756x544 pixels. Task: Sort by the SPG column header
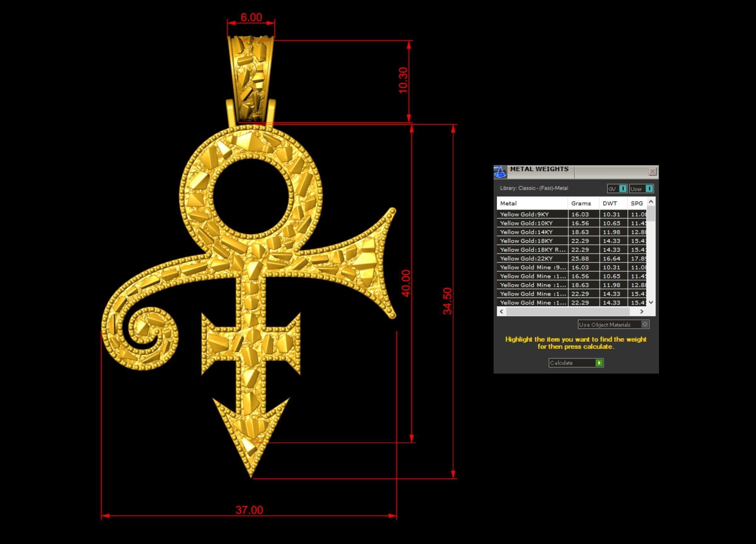[x=637, y=203]
